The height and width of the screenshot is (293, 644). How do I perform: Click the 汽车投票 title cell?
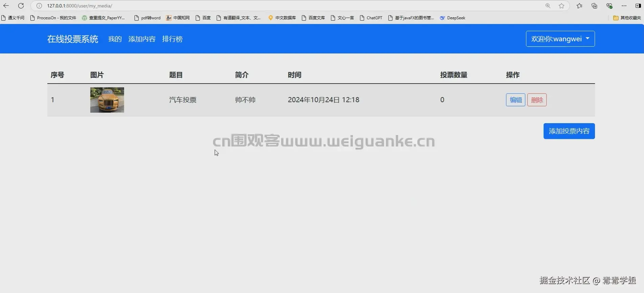[183, 100]
